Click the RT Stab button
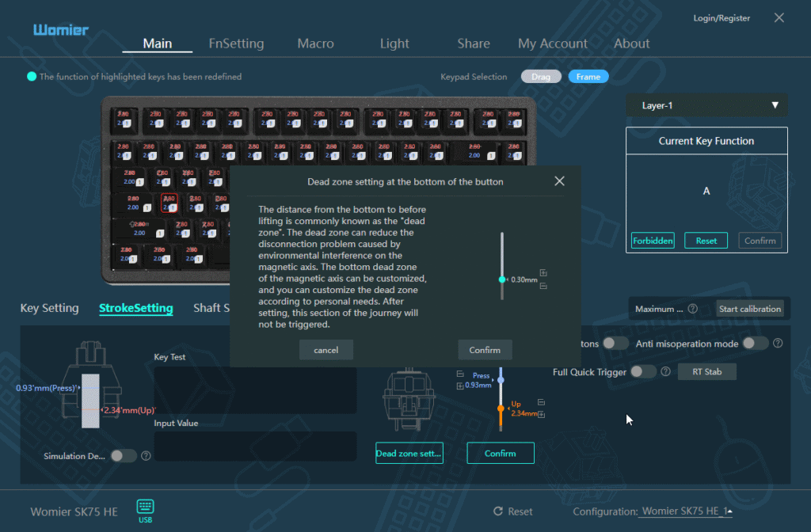Screen dimensions: 811x532 pos(706,372)
